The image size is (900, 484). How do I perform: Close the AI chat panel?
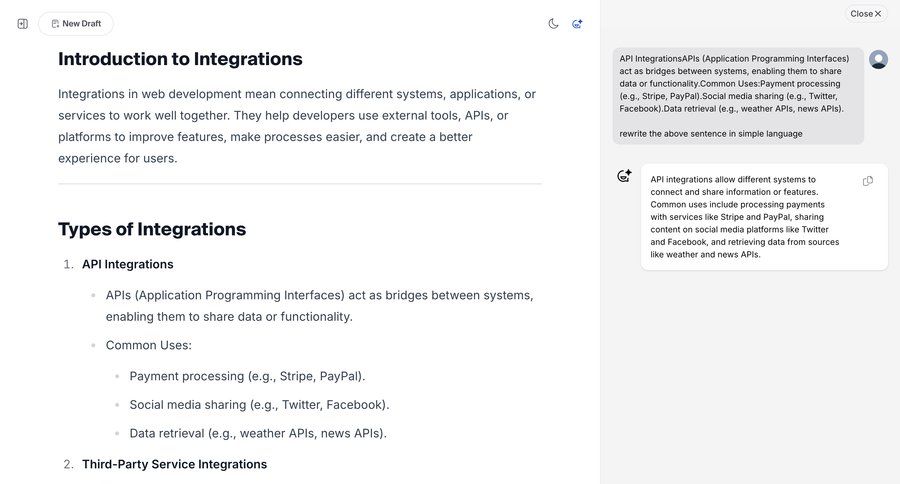click(x=866, y=14)
